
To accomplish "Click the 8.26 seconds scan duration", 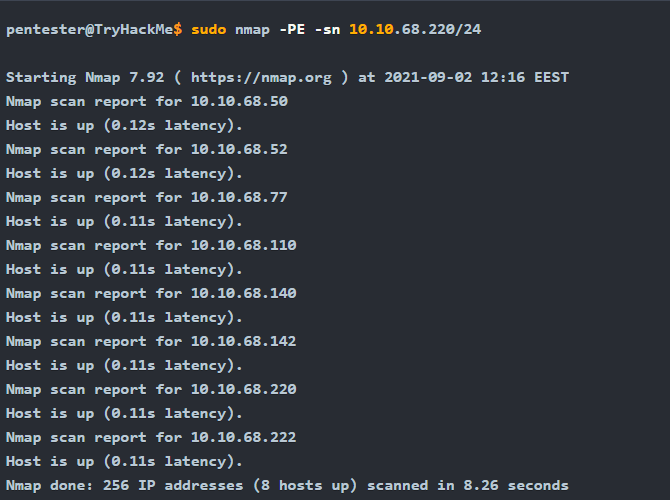I will [516, 485].
